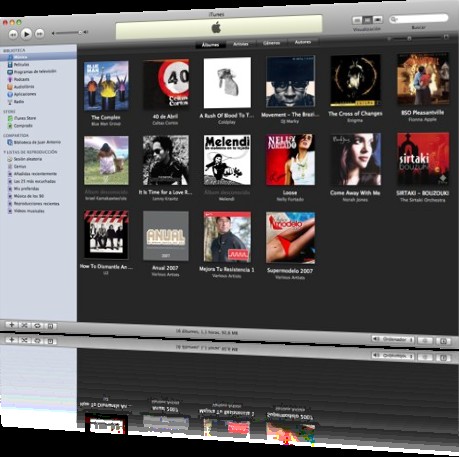Switch to the Álbumes tab
Viewport: 459px width, 457px height.
210,44
